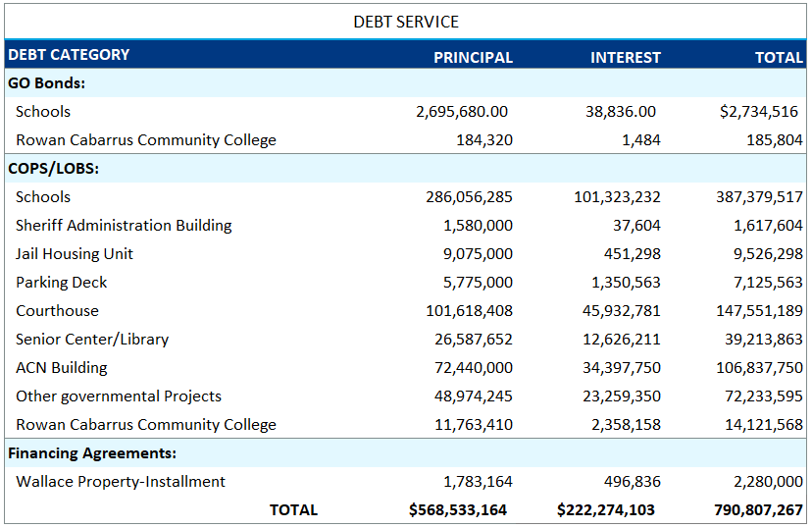Click ACN Building row label
812x528 pixels.
tap(62, 368)
